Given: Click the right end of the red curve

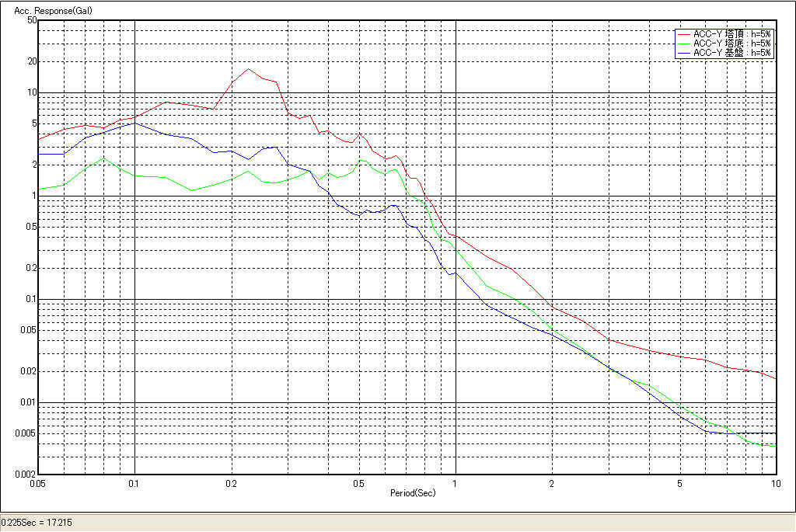Looking at the screenshot, I should (776, 378).
